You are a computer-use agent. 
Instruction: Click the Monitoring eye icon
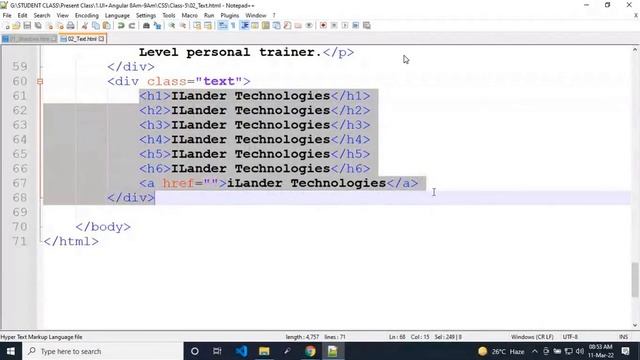pos(309,26)
